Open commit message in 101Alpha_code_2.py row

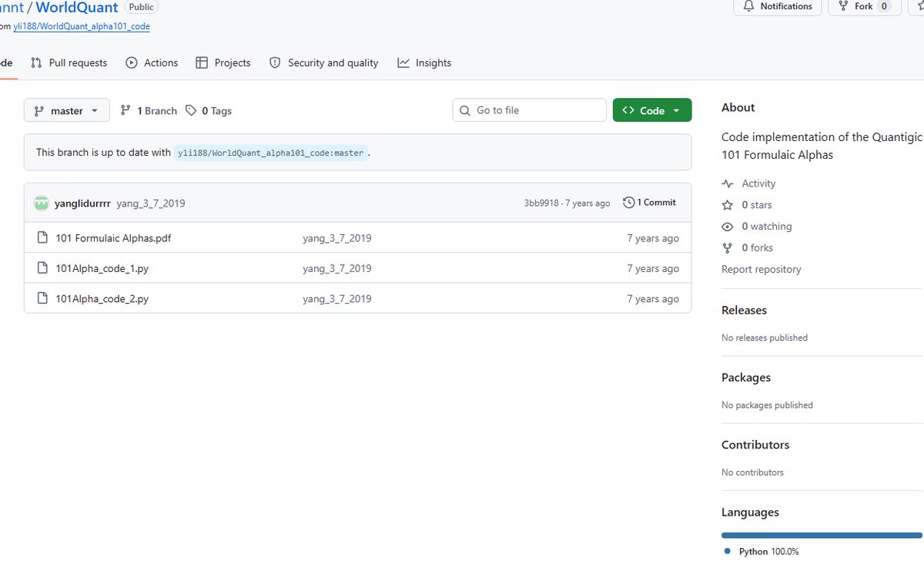click(x=337, y=298)
